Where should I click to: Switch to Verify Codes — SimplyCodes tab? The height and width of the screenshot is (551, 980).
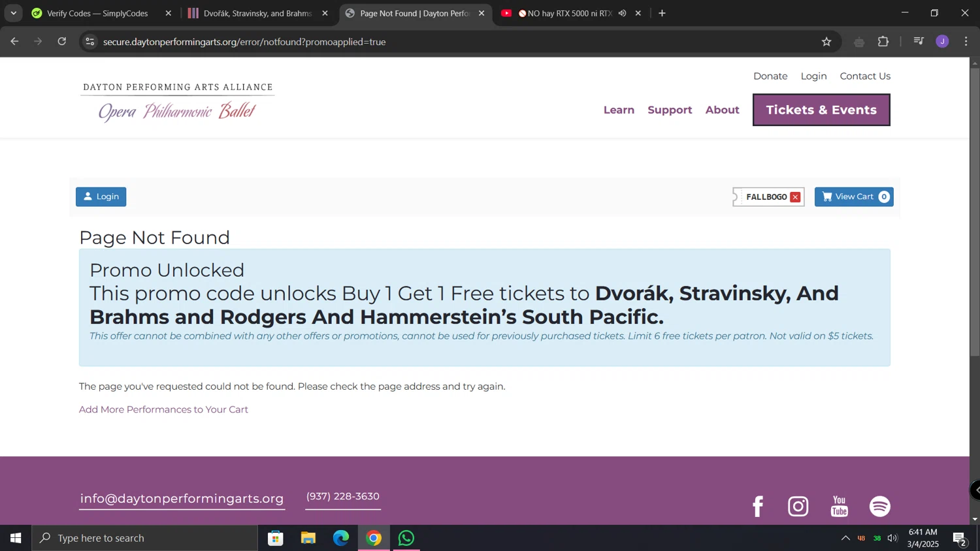pyautogui.click(x=97, y=13)
